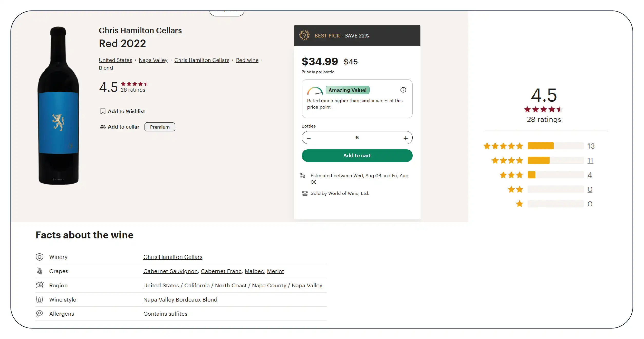Open the Cabernet Sauvignon grape link
644x339 pixels.
coord(170,271)
